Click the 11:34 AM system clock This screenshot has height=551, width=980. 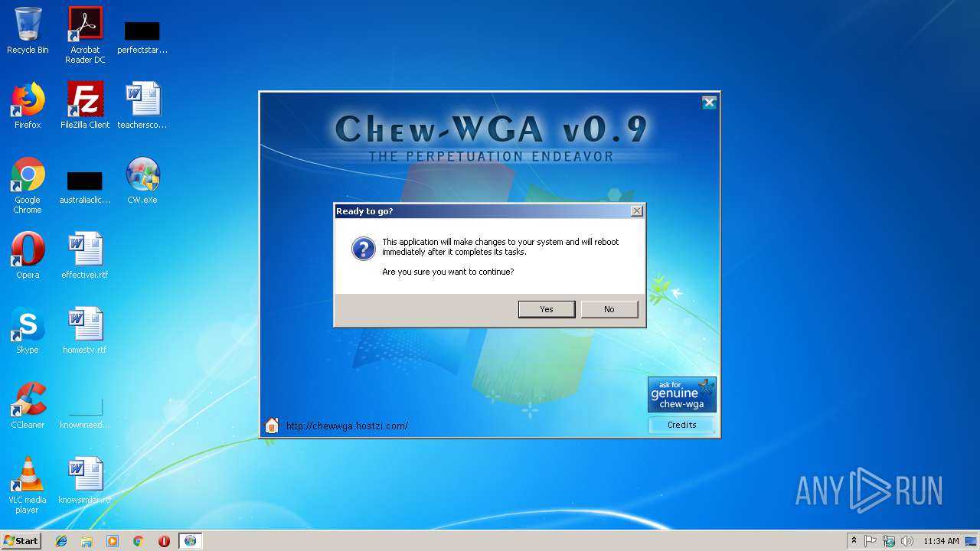941,541
